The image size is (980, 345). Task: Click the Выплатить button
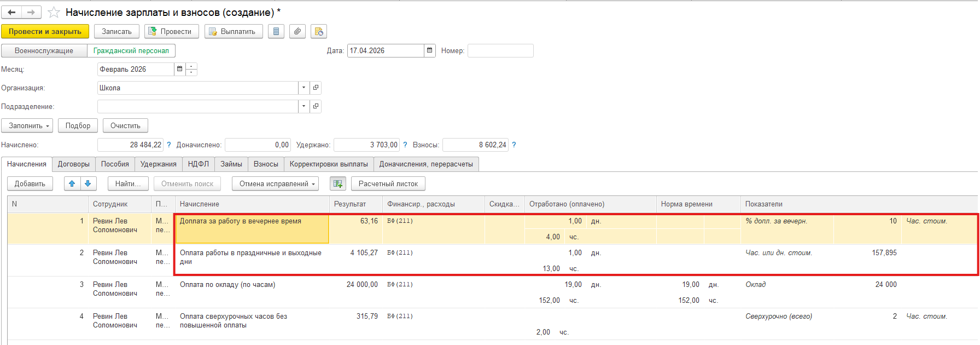234,31
